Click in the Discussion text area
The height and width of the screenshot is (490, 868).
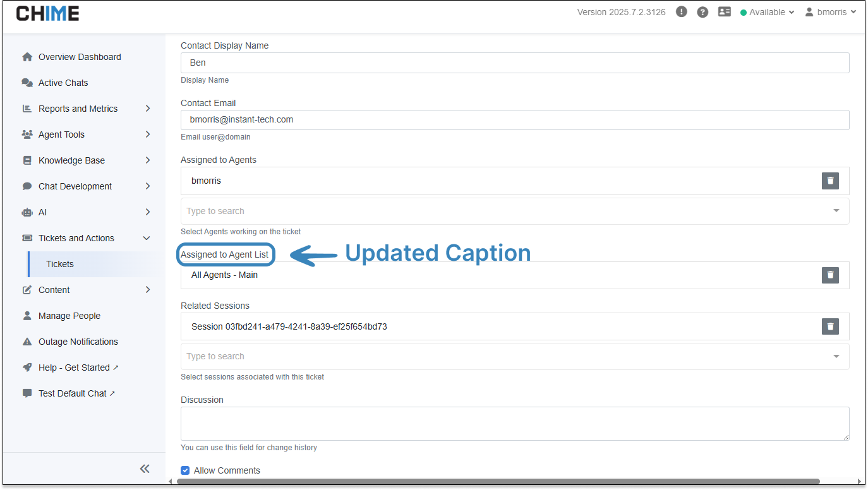pos(515,424)
